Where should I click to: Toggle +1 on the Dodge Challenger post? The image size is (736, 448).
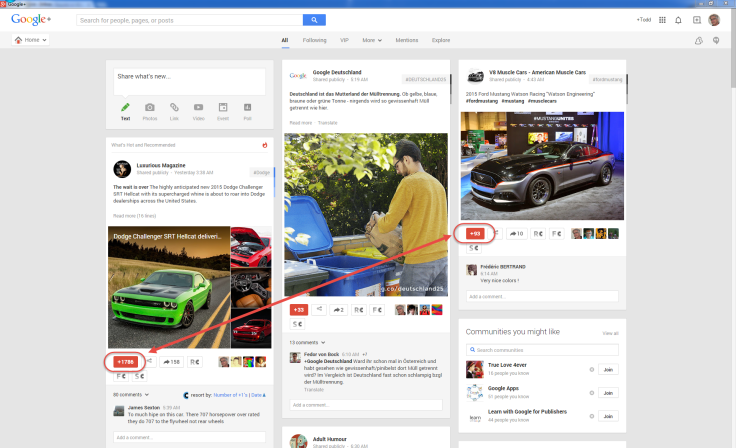click(126, 361)
